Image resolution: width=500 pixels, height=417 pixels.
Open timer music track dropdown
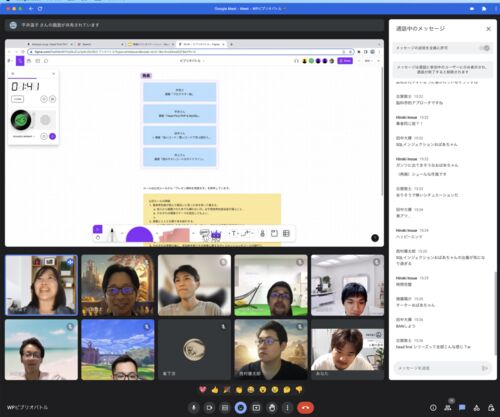click(x=24, y=136)
